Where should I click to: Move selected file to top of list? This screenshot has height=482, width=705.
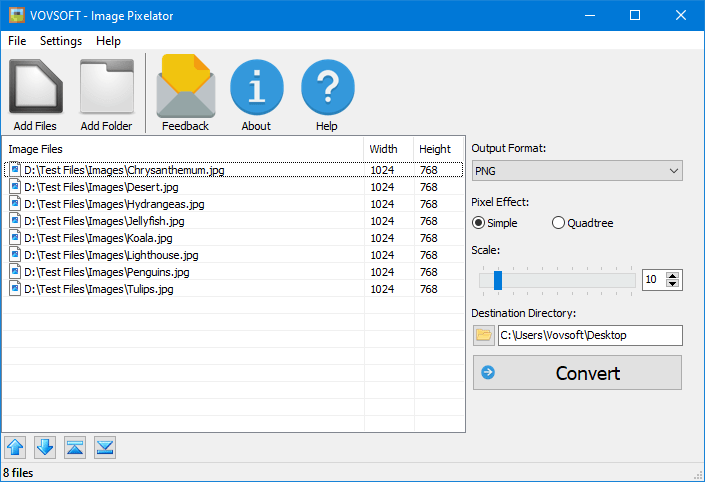75,447
